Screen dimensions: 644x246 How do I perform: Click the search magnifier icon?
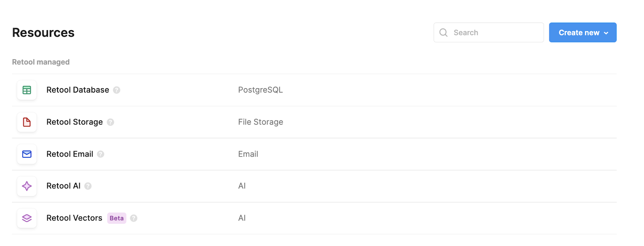click(x=444, y=33)
